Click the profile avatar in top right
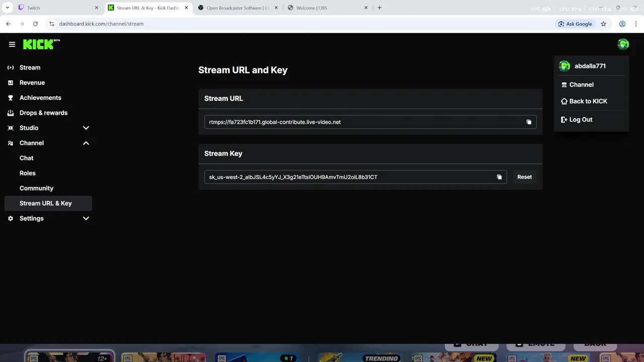The height and width of the screenshot is (362, 644). 623,44
